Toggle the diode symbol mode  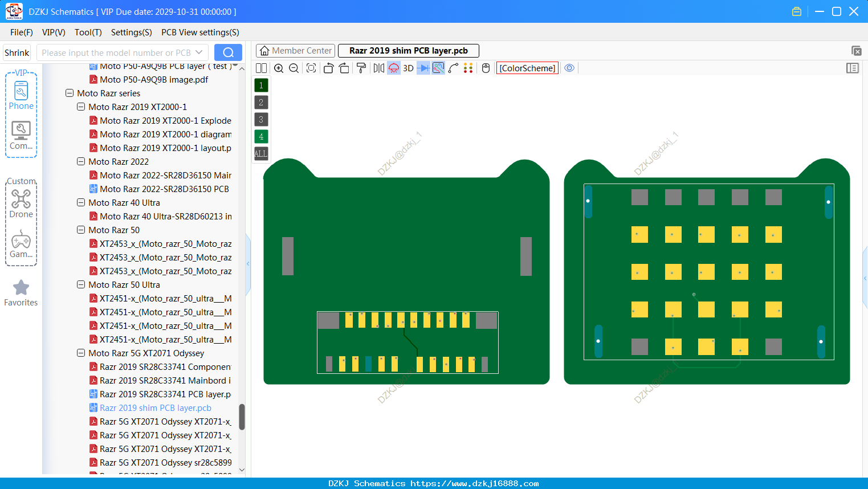click(423, 68)
